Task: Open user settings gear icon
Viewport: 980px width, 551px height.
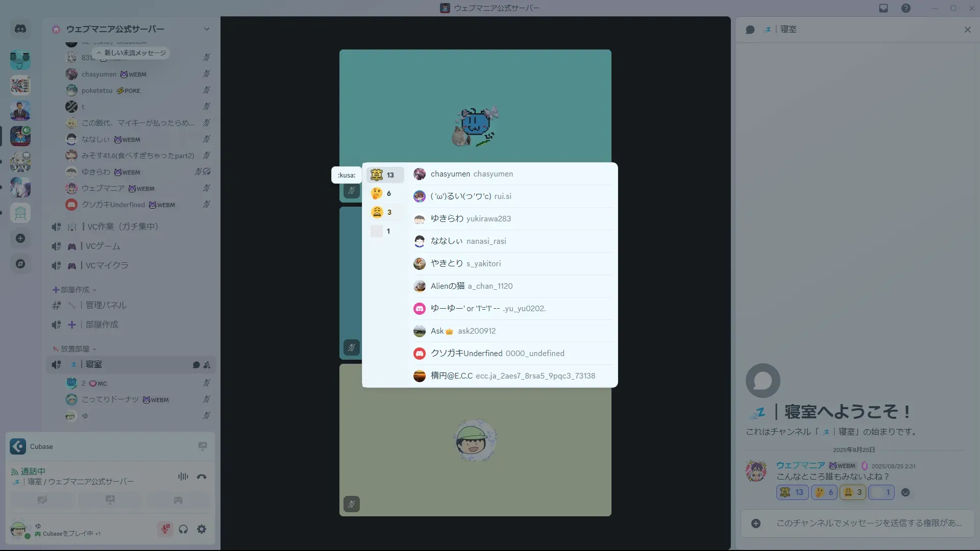Action: click(x=202, y=529)
